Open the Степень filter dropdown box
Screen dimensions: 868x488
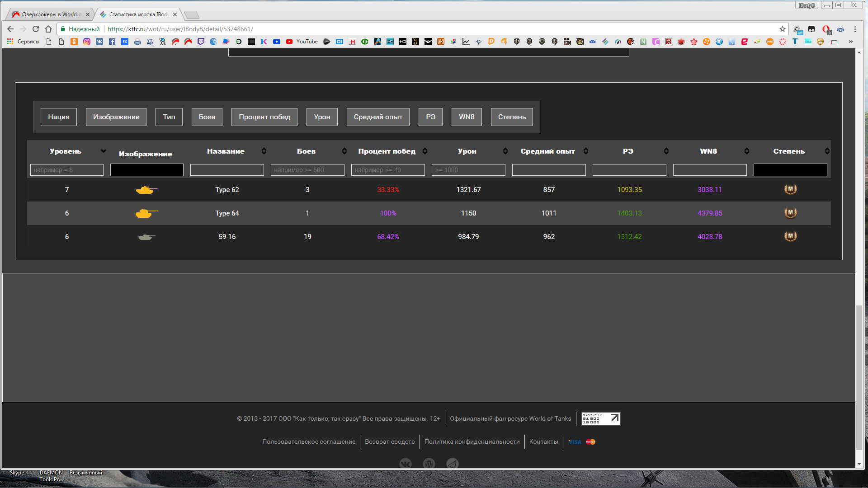(790, 170)
